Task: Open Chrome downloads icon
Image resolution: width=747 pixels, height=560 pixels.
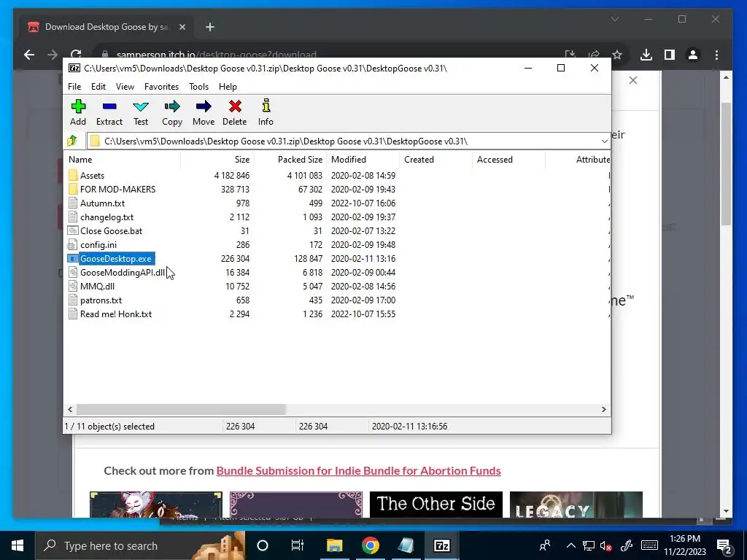Action: [x=646, y=55]
